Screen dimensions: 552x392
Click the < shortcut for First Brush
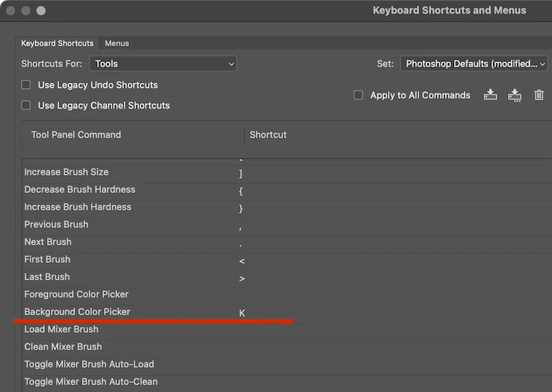tap(241, 261)
